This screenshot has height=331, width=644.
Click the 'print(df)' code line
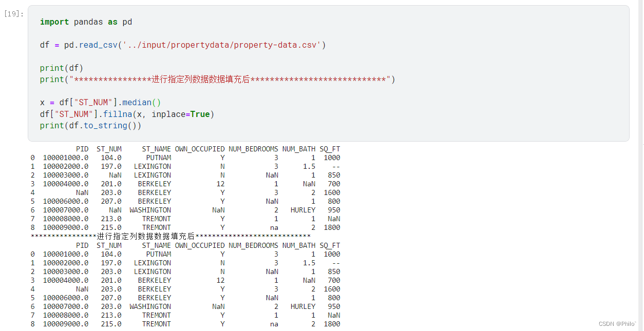coord(62,68)
